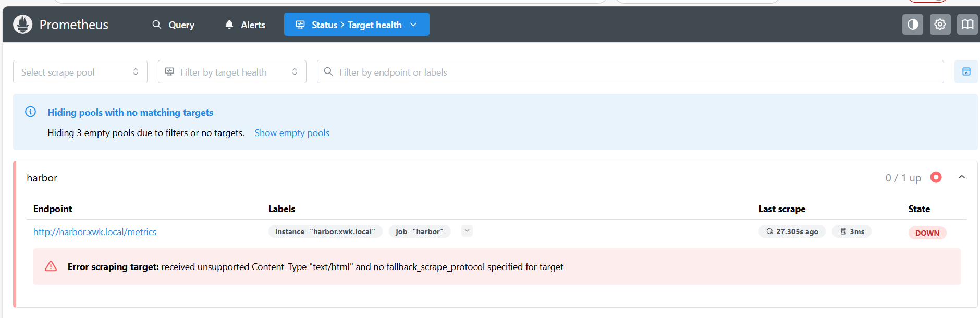This screenshot has height=318, width=980.
Task: Go to the Query page
Action: click(x=174, y=25)
